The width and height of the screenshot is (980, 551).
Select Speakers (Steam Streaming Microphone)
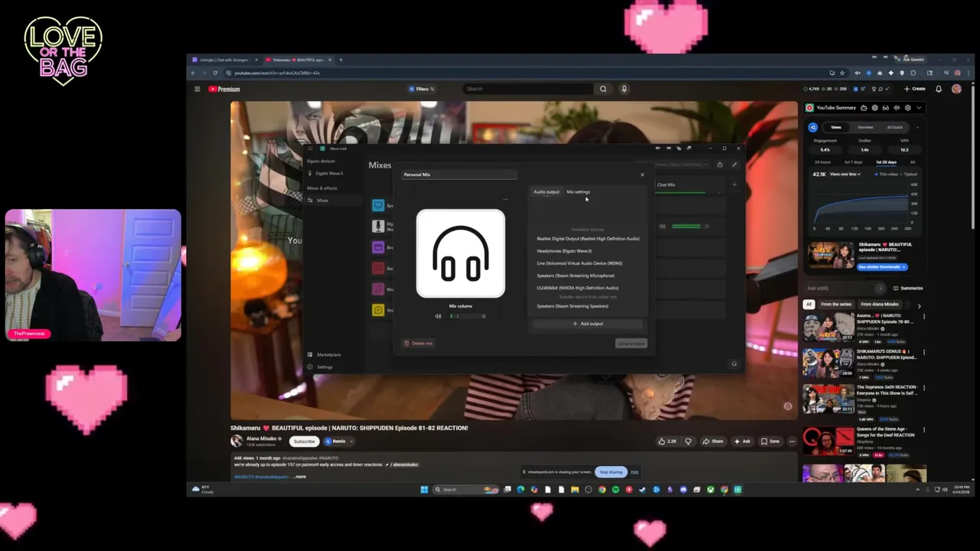pos(576,275)
